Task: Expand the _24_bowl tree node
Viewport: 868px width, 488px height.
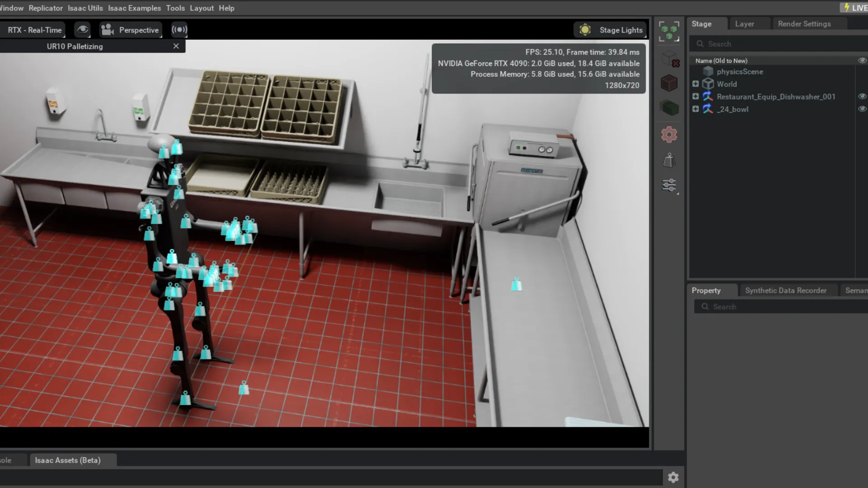Action: coord(695,109)
